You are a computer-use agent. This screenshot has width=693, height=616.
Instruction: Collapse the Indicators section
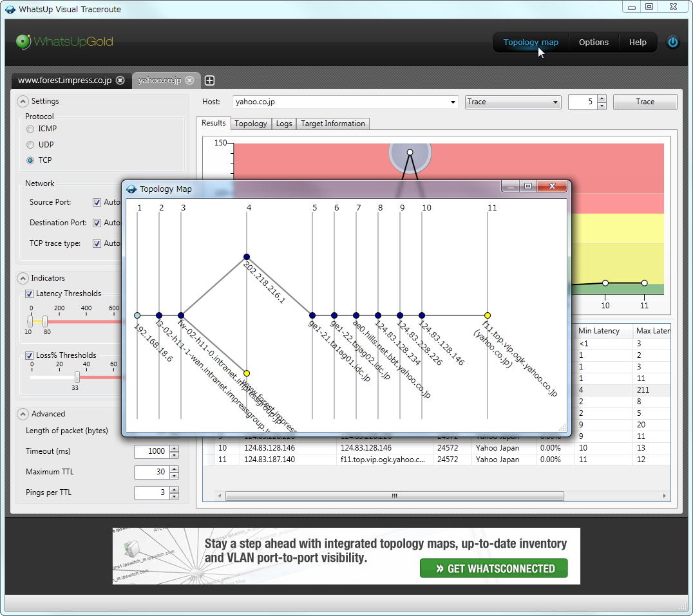(23, 278)
